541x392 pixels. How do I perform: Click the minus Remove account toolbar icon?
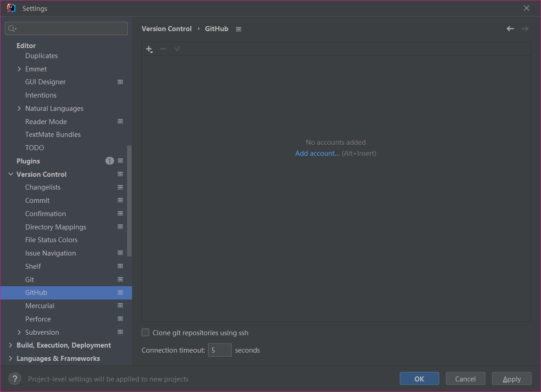[x=163, y=49]
